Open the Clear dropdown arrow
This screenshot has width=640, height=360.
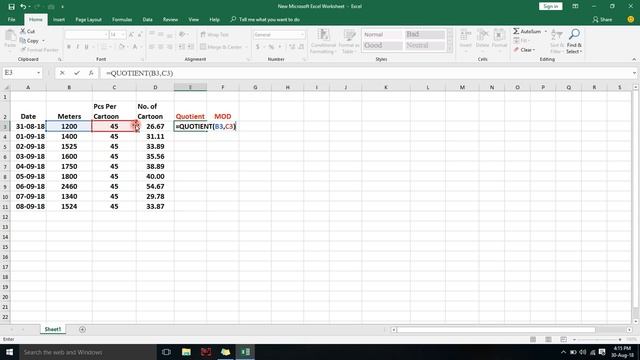(x=534, y=50)
